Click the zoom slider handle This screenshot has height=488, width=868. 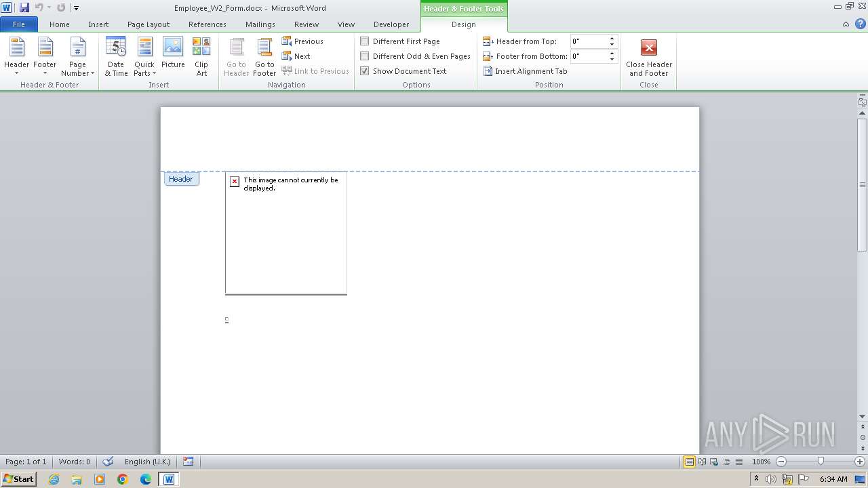point(821,462)
